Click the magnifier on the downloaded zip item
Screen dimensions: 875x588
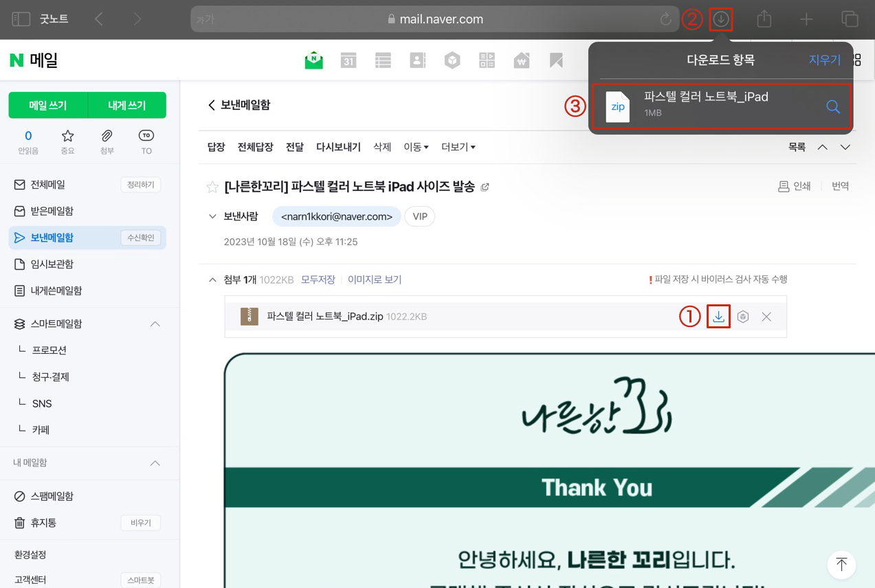point(832,106)
